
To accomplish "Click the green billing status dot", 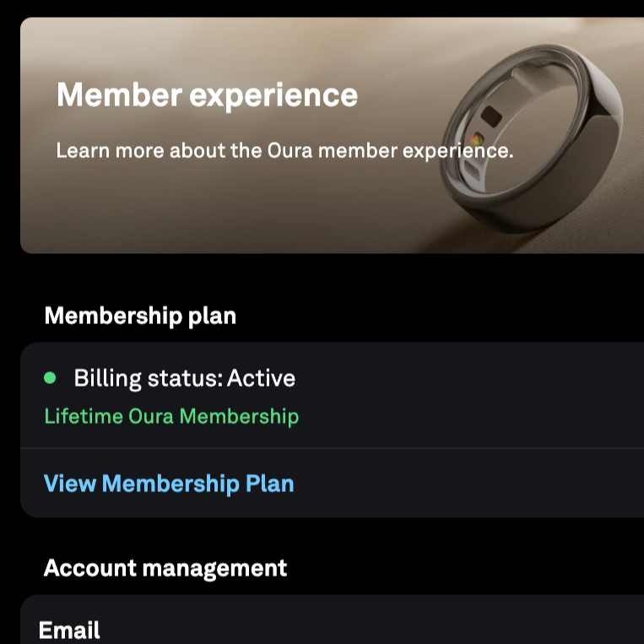I will pos(50,377).
